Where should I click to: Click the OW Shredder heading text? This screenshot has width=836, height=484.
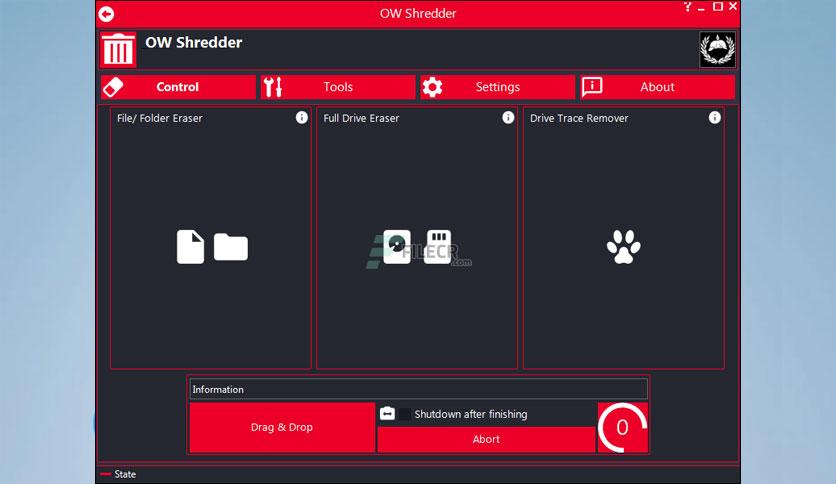tap(194, 43)
